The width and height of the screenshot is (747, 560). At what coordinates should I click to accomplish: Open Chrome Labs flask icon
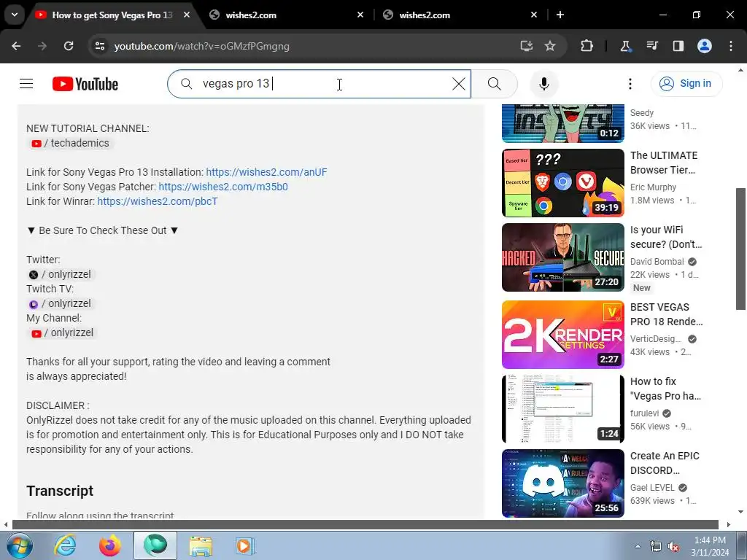[625, 46]
